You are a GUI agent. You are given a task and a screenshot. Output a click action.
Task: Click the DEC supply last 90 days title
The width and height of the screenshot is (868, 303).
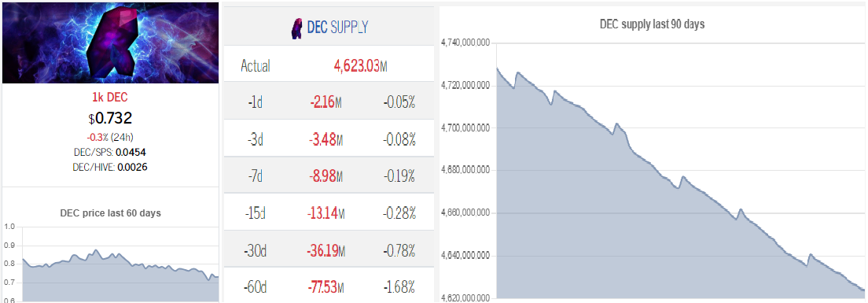coord(652,25)
